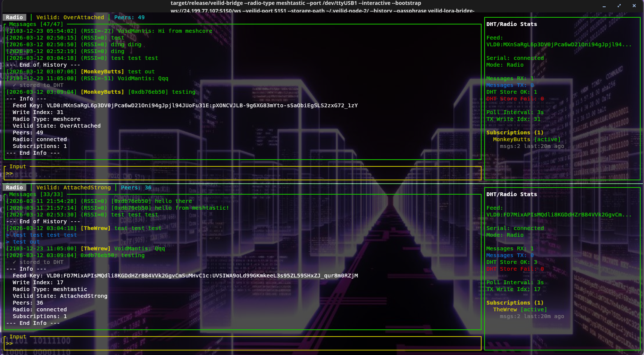This screenshot has width=644, height=355.
Task: Click the 'Peers: 36' indicator
Action: tap(136, 187)
